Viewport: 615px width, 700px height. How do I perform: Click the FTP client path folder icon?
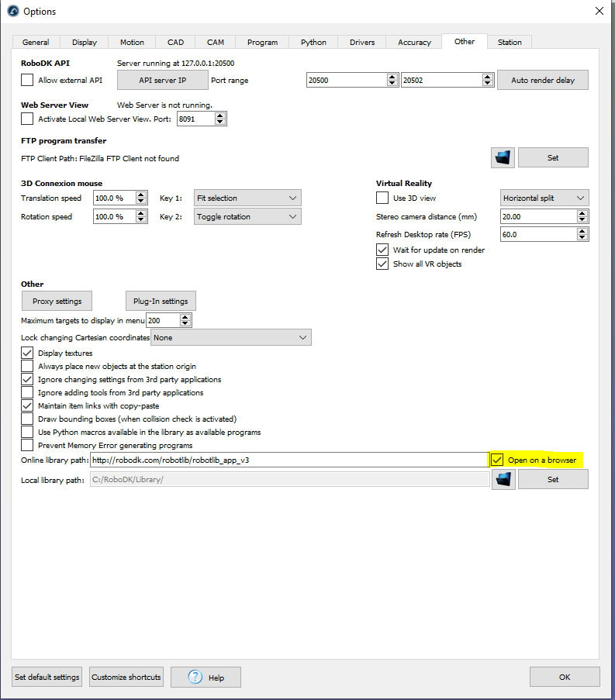coord(503,157)
